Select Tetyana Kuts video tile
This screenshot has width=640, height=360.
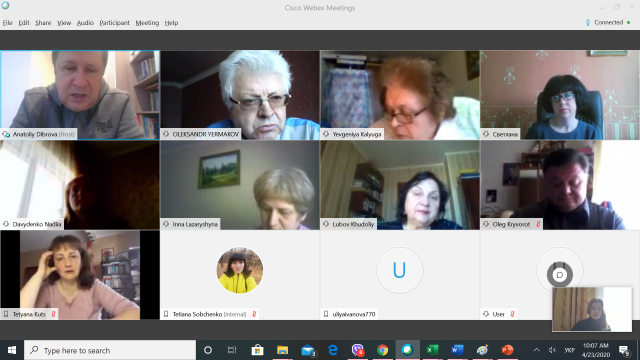[80, 275]
